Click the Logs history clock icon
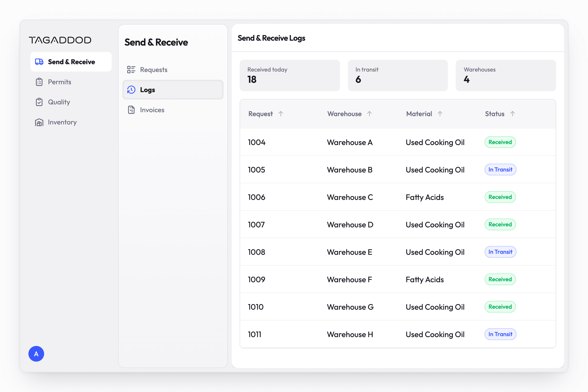Viewport: 588px width, 392px height. [131, 90]
